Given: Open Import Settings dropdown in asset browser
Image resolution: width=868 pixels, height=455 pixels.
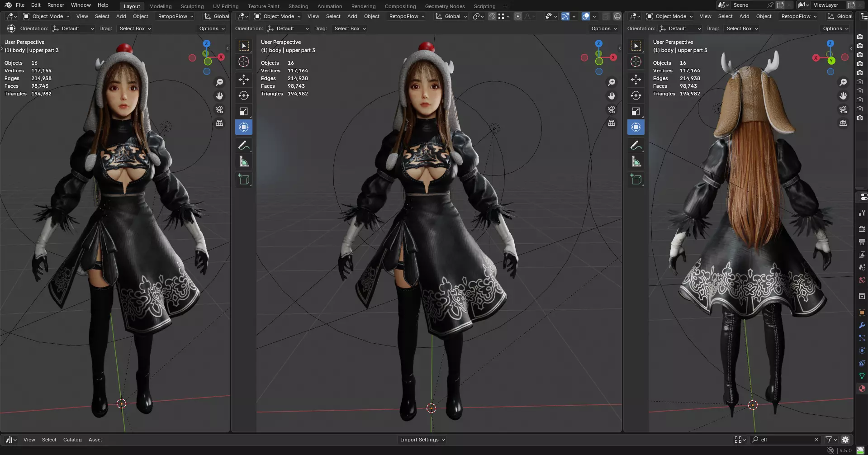Looking at the screenshot, I should click(422, 440).
